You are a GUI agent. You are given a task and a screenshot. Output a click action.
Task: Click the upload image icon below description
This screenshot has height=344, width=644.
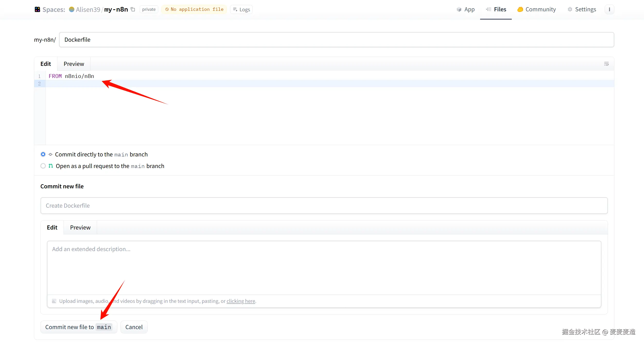pyautogui.click(x=54, y=301)
